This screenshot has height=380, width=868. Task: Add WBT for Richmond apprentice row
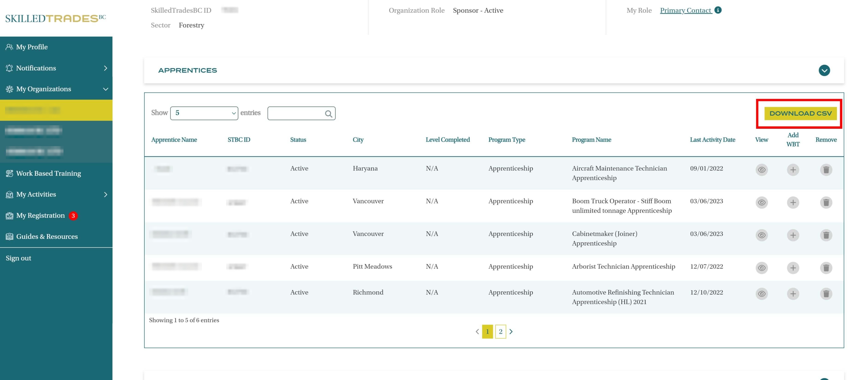[792, 294]
